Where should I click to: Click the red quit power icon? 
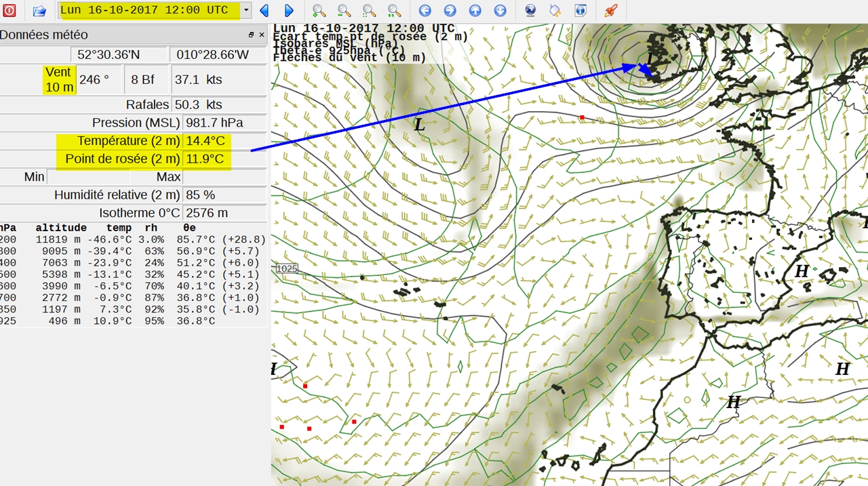(x=9, y=10)
